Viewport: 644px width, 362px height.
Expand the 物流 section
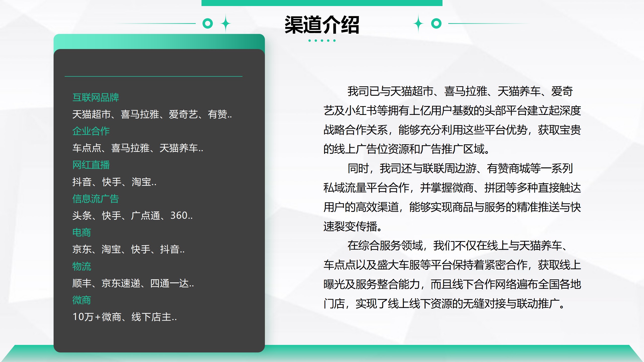coord(82,267)
